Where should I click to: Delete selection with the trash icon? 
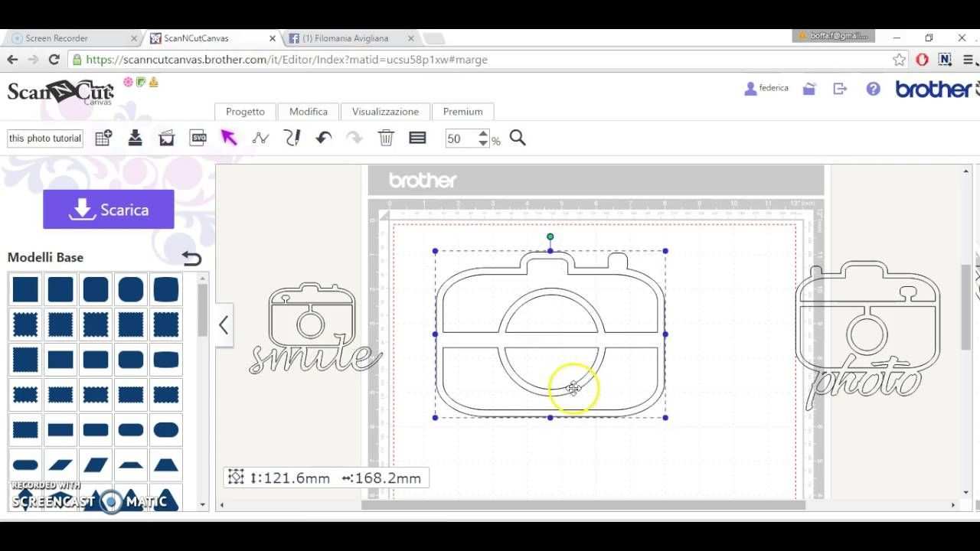tap(386, 138)
